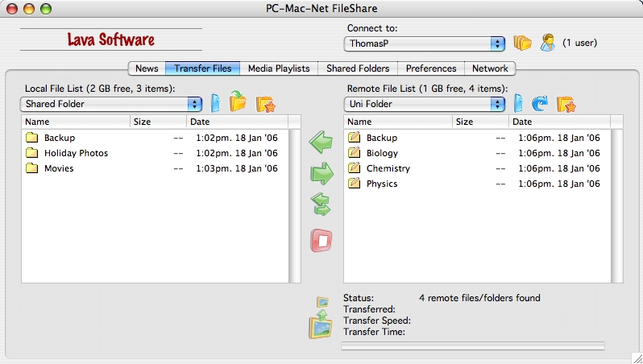Click the blue new file icon in the remote list
643x364 pixels.
(x=518, y=103)
